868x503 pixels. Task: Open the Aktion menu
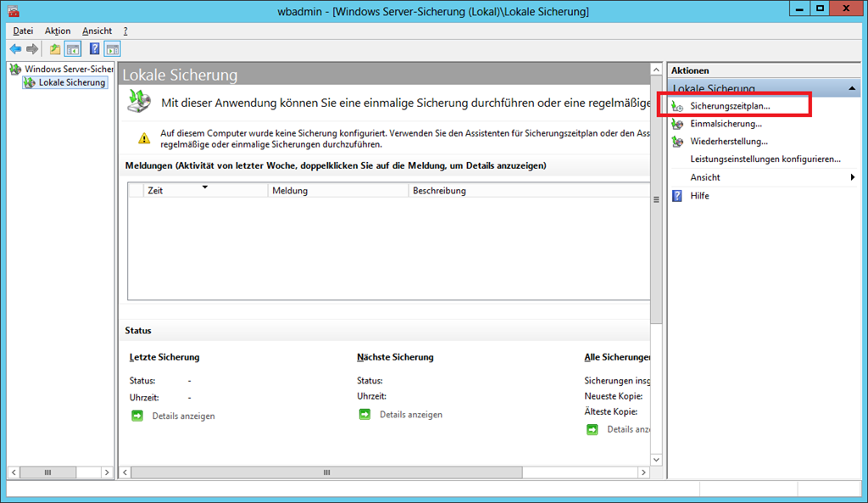coord(58,31)
